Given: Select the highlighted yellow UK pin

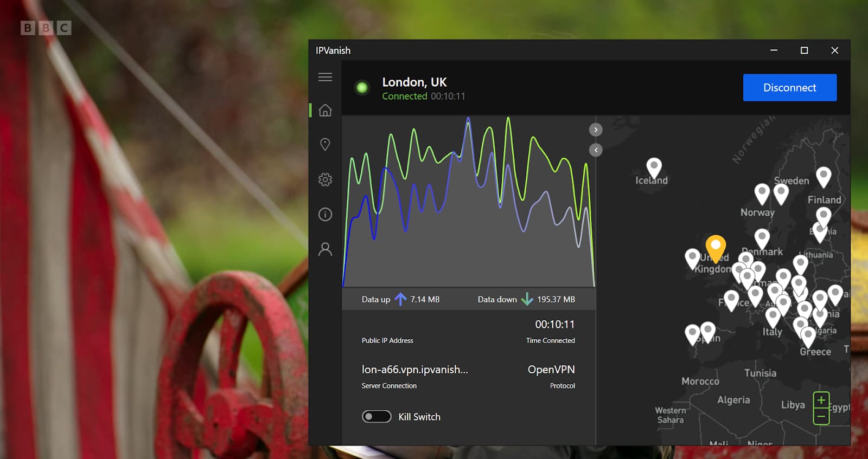Looking at the screenshot, I should (x=716, y=248).
